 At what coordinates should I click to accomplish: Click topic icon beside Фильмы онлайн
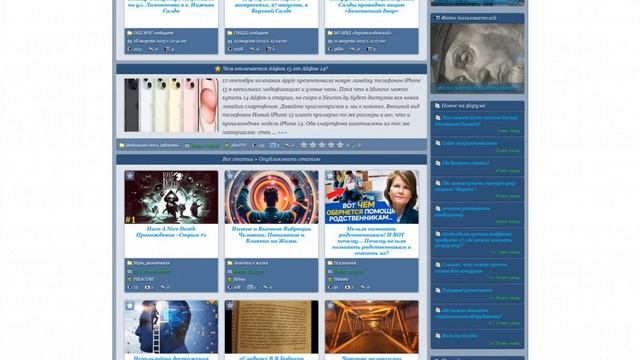click(x=438, y=336)
